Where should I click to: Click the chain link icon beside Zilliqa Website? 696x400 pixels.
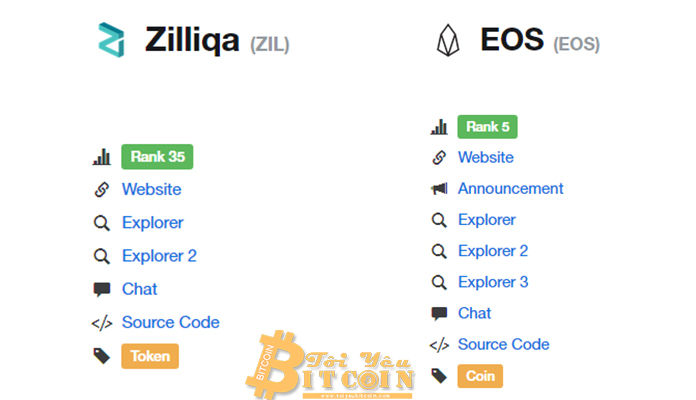pyautogui.click(x=101, y=189)
